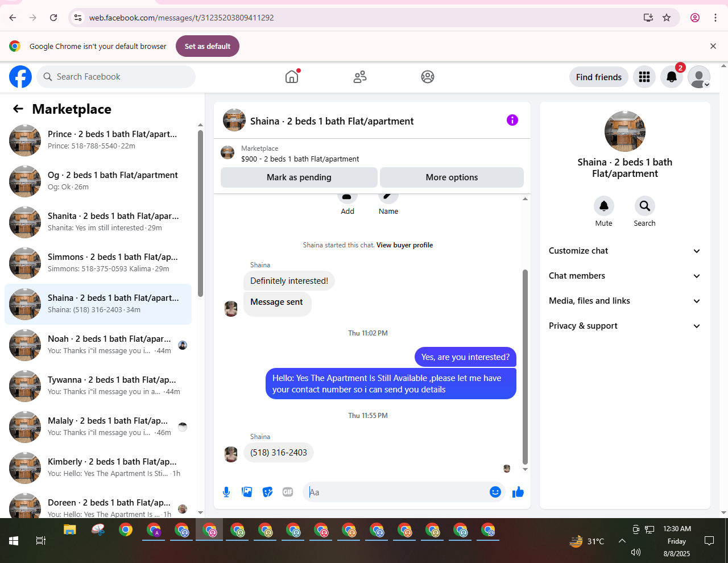Viewport: 728px width, 563px height.
Task: Open the Facebook menu grid icon
Action: (x=644, y=77)
